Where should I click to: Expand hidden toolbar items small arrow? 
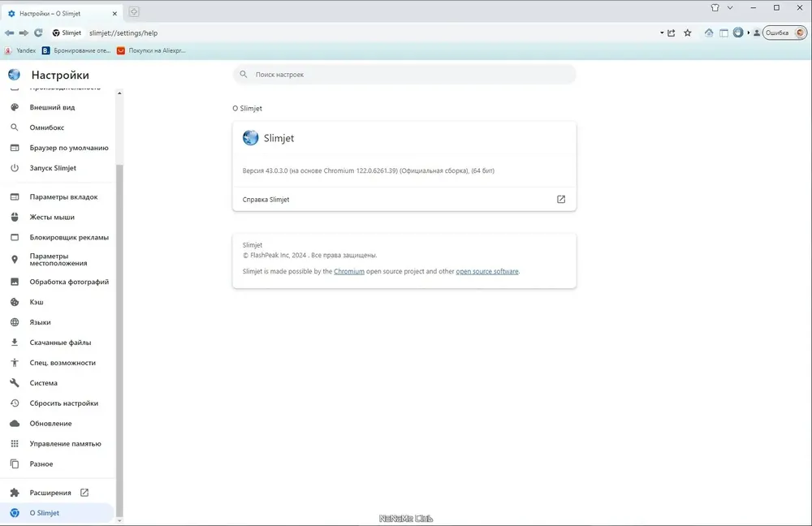[x=749, y=32]
